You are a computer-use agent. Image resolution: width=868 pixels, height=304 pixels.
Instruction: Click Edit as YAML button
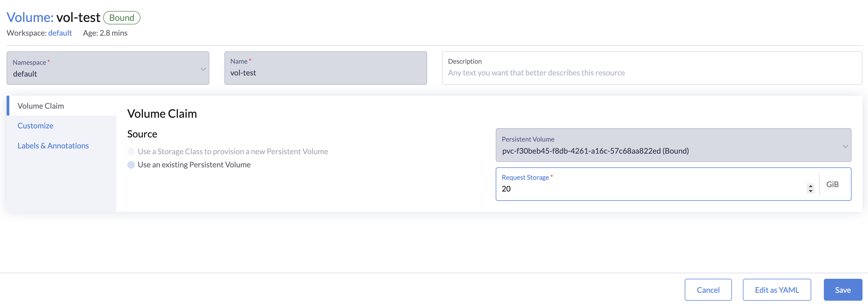coord(777,290)
